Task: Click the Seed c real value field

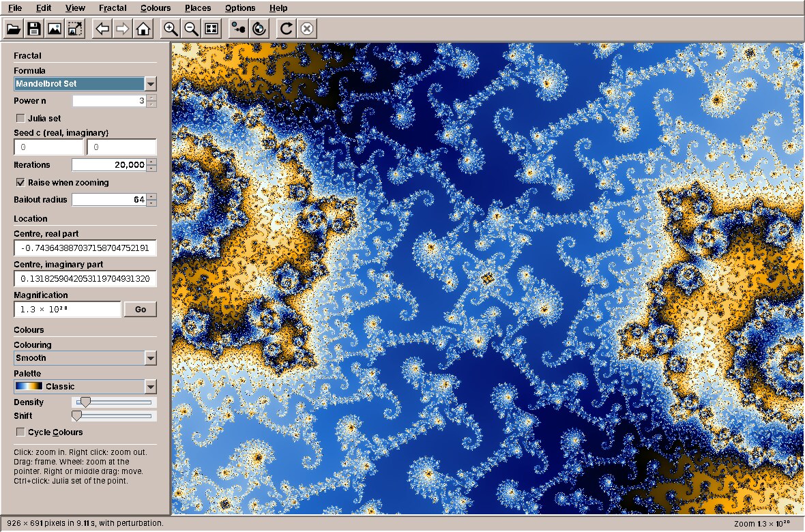Action: click(48, 147)
